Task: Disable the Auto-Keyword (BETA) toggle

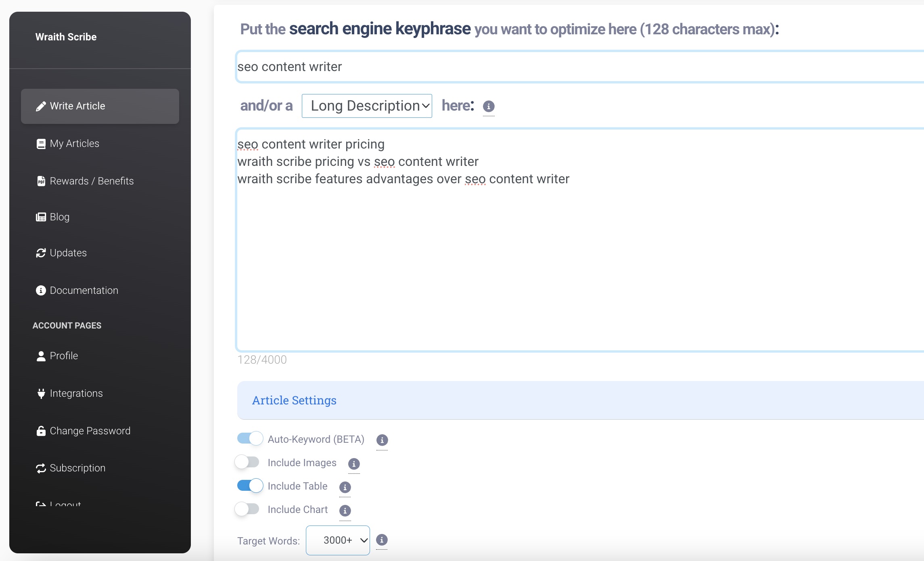Action: click(250, 439)
